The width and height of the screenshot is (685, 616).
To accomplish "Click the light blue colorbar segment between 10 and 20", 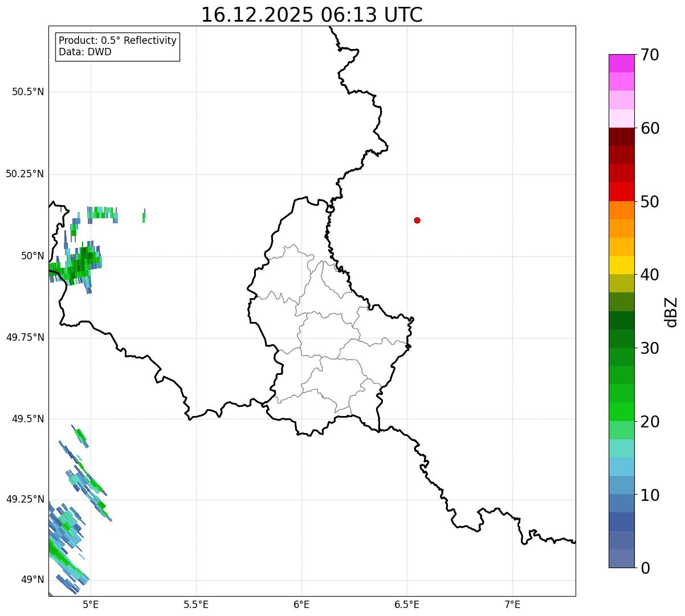I will 621,467.
